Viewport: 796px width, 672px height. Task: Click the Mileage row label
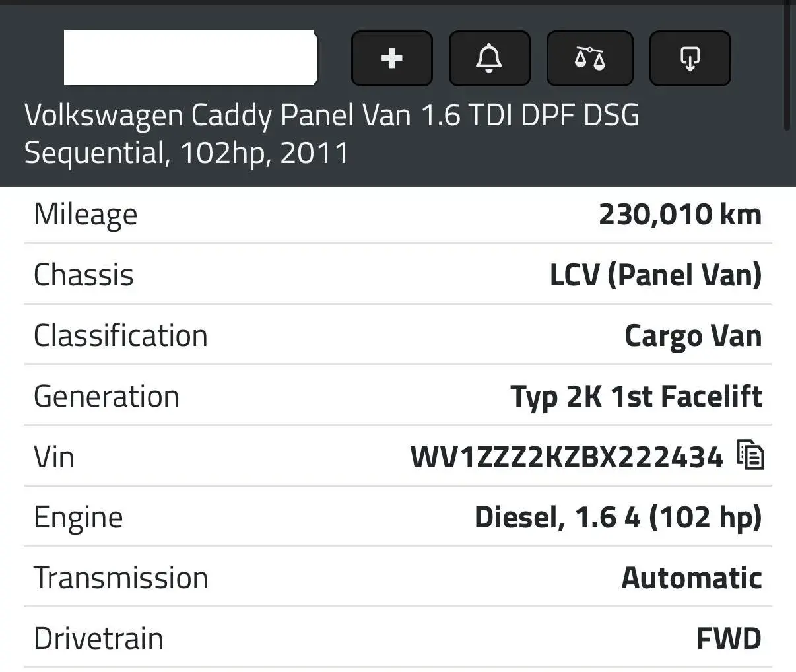pos(86,215)
